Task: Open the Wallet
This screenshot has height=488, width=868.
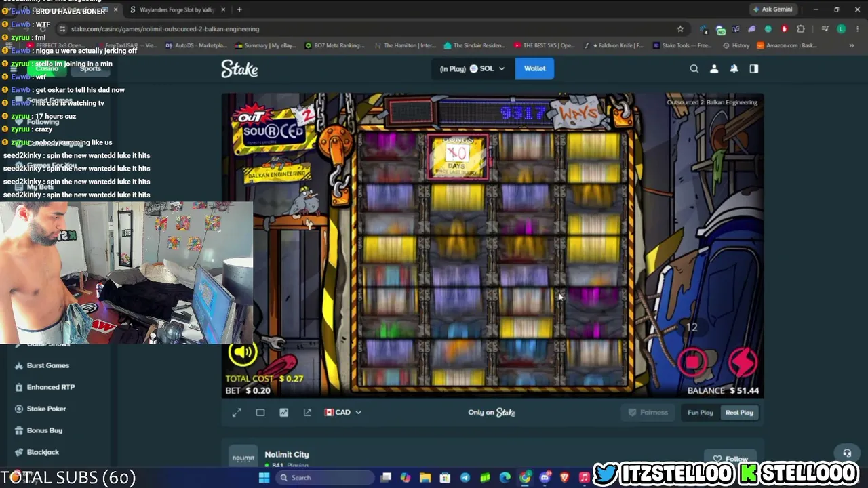Action: [x=534, y=68]
